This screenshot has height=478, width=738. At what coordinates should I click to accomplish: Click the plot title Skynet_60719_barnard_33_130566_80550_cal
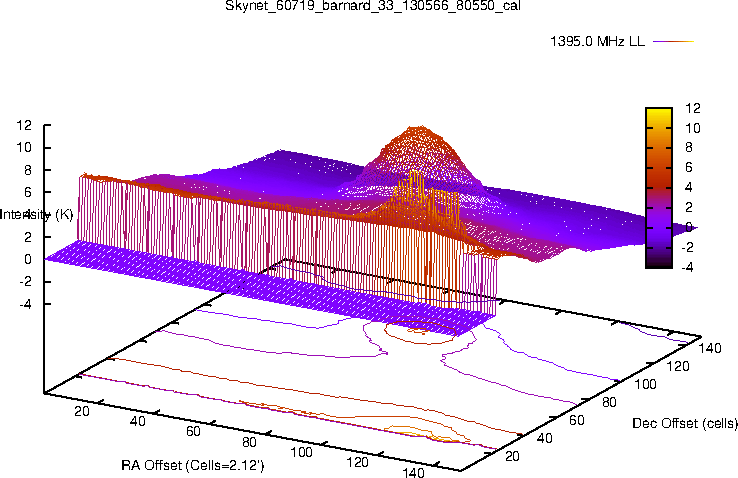coord(372,5)
